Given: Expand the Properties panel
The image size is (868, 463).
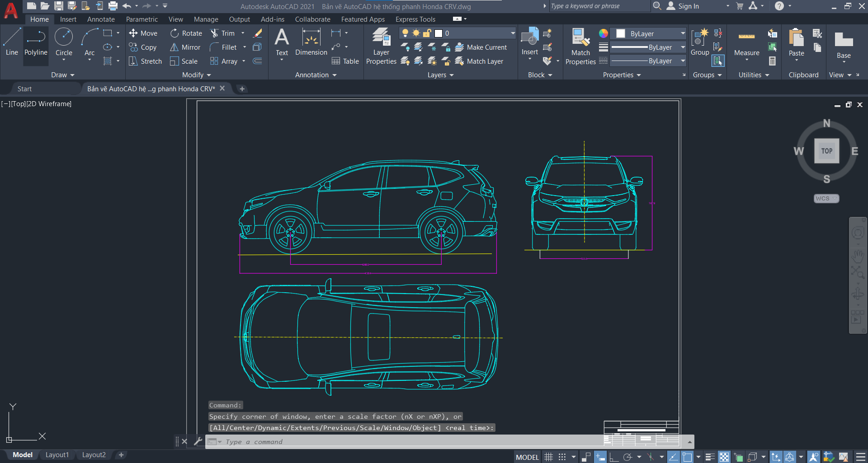Looking at the screenshot, I should tap(622, 75).
